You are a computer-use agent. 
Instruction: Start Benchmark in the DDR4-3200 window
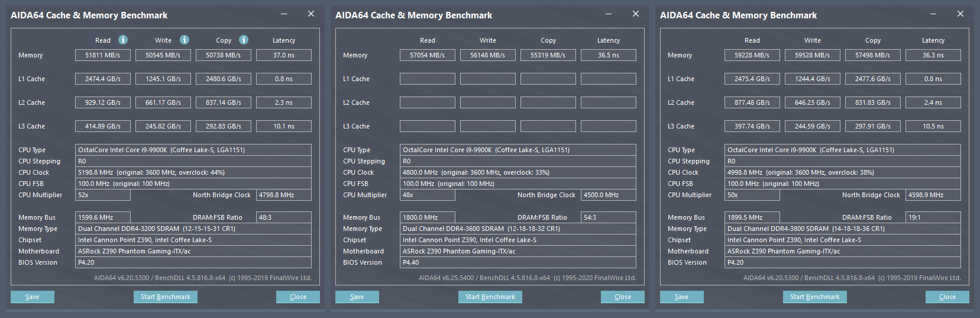166,297
